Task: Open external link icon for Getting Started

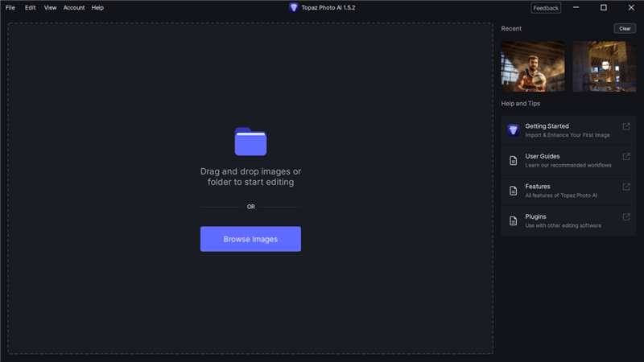Action: click(626, 126)
